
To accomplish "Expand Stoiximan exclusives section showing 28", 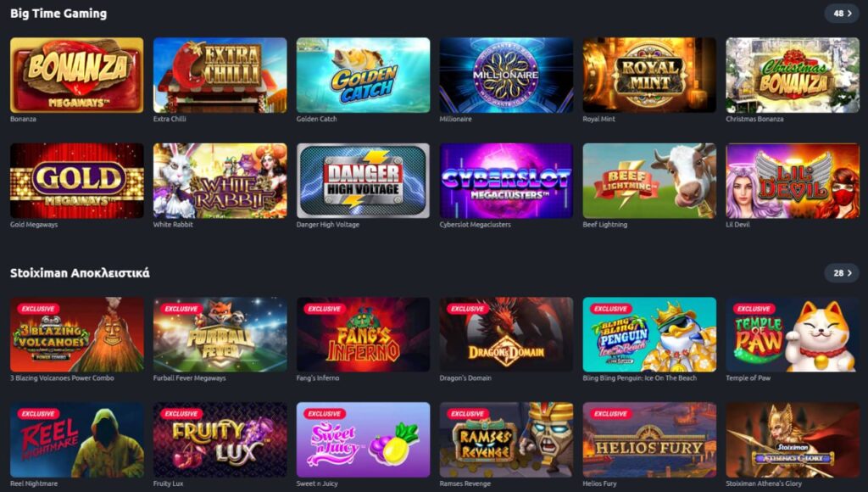I will (x=842, y=273).
